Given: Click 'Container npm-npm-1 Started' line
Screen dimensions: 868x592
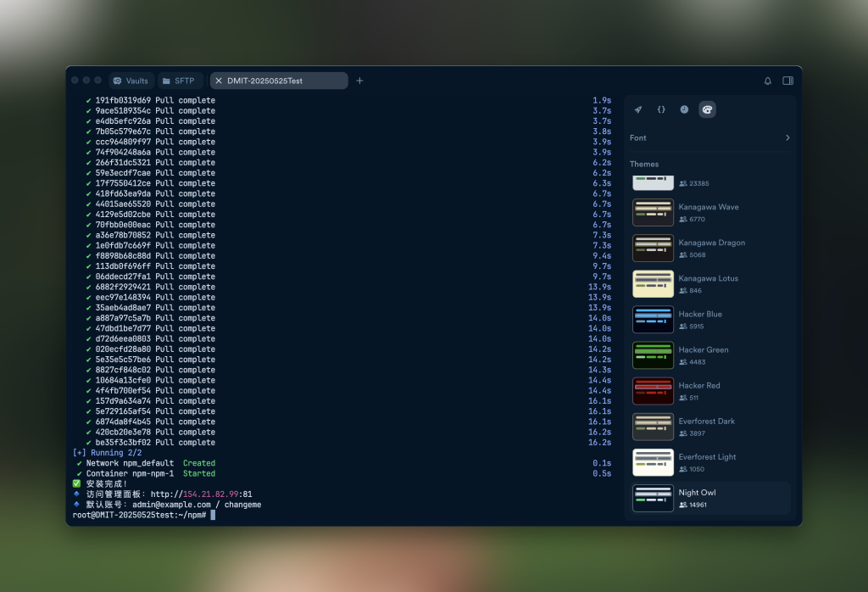Looking at the screenshot, I should (146, 473).
